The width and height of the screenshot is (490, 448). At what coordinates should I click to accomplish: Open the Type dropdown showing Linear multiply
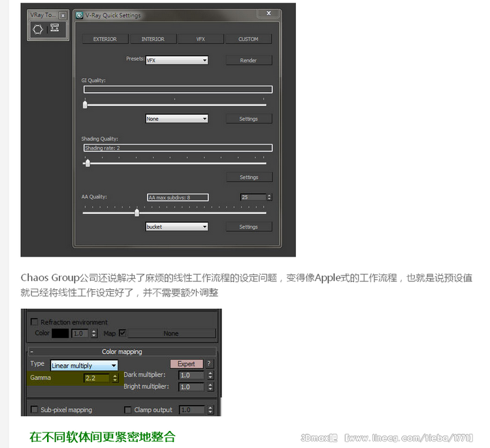(84, 366)
